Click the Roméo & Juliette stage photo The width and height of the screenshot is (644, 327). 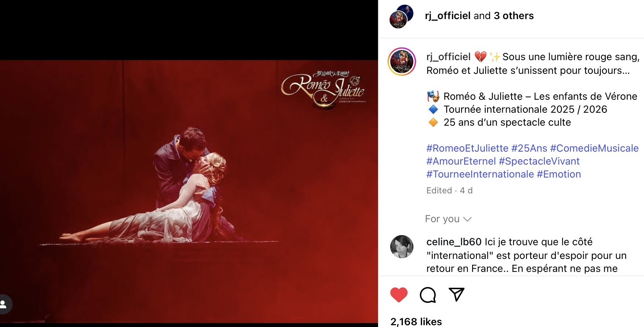tap(189, 191)
